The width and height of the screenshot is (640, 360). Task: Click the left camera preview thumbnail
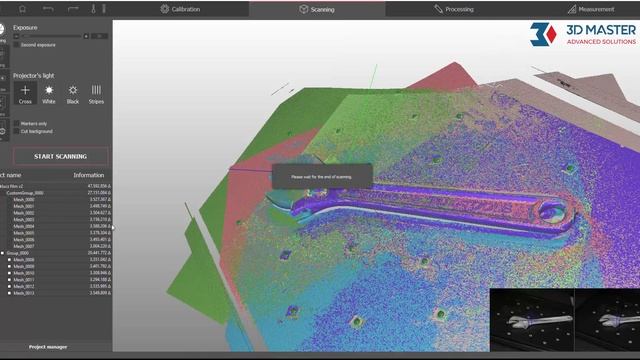pos(531,320)
